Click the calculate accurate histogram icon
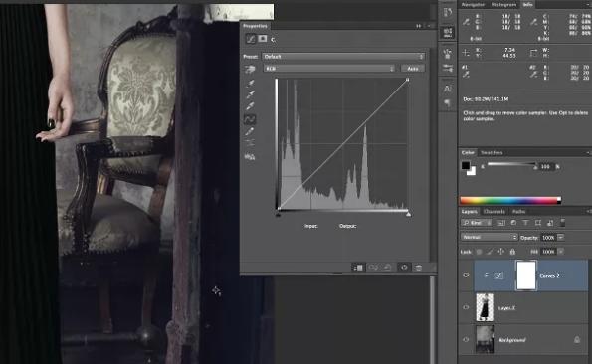Screen dimensions: 592x364 coord(250,156)
